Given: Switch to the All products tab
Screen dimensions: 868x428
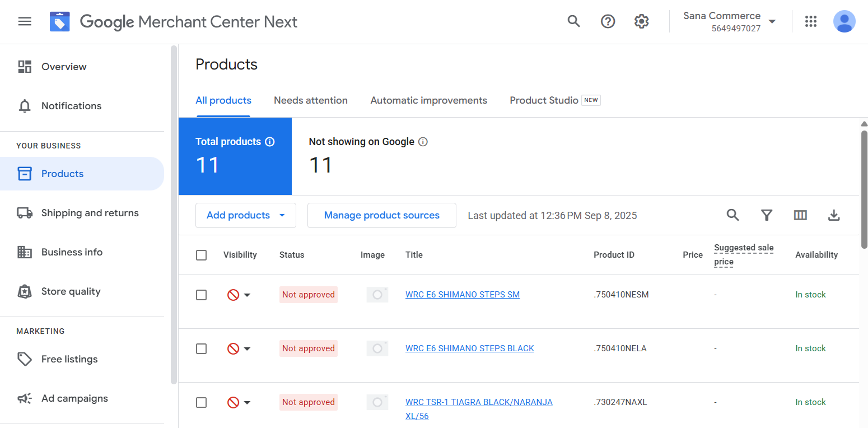Looking at the screenshot, I should click(223, 100).
